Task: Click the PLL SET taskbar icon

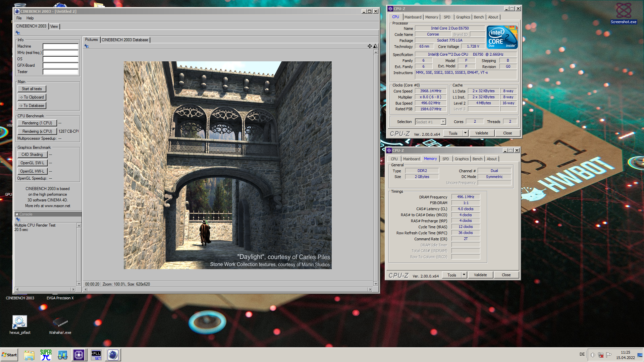Action: [96, 355]
